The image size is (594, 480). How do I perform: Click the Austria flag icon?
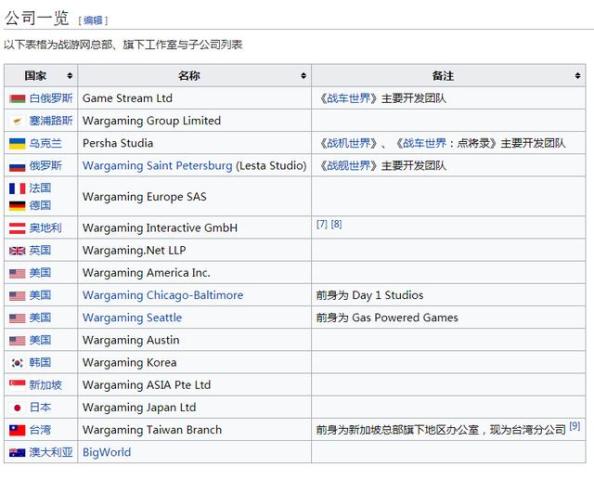click(17, 228)
